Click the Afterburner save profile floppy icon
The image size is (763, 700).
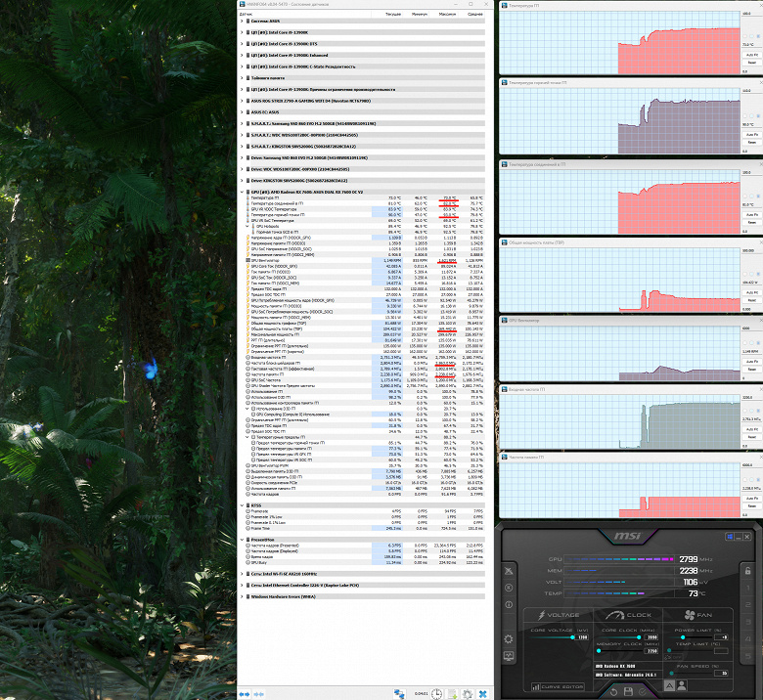pos(628,691)
